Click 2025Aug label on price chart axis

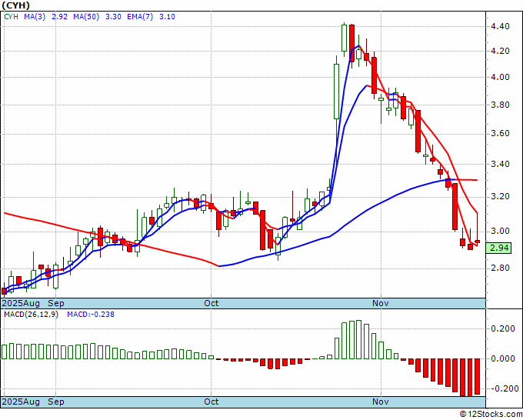point(21,303)
